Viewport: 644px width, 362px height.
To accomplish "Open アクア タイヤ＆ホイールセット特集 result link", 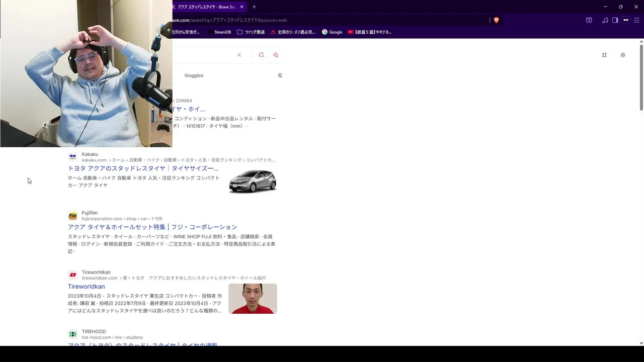I will 152,227.
